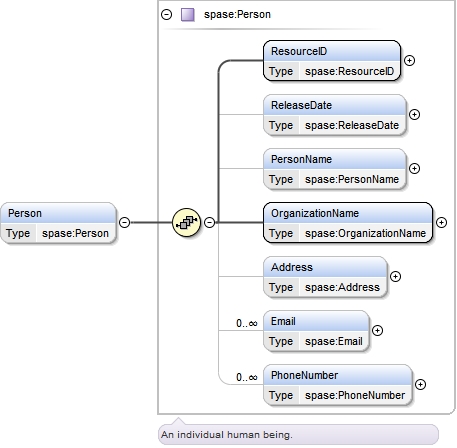Click the spase:Person header title text
The width and height of the screenshot is (457, 448).
[x=237, y=15]
